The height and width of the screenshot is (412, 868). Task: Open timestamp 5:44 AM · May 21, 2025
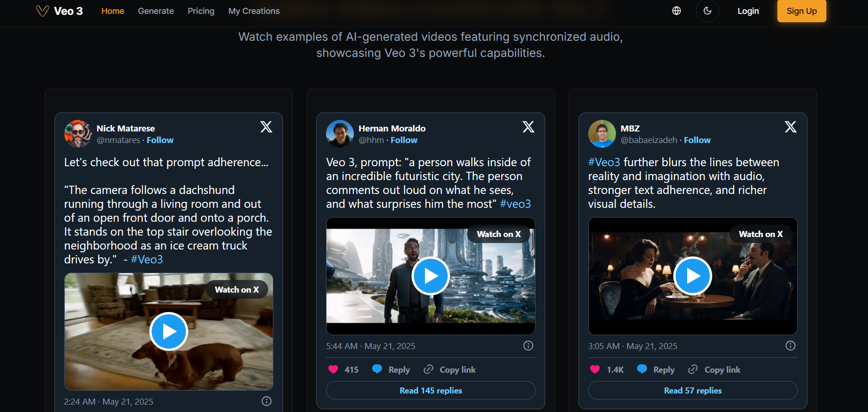pos(371,346)
